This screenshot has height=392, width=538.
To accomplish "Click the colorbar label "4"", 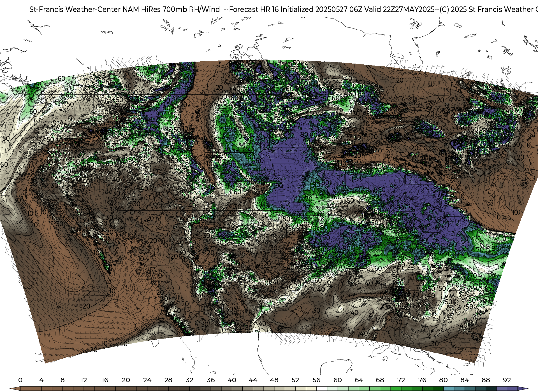I will point(41,380).
